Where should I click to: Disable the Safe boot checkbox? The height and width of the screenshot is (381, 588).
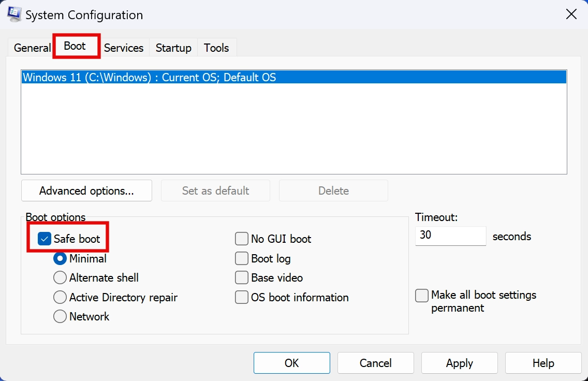pos(44,239)
